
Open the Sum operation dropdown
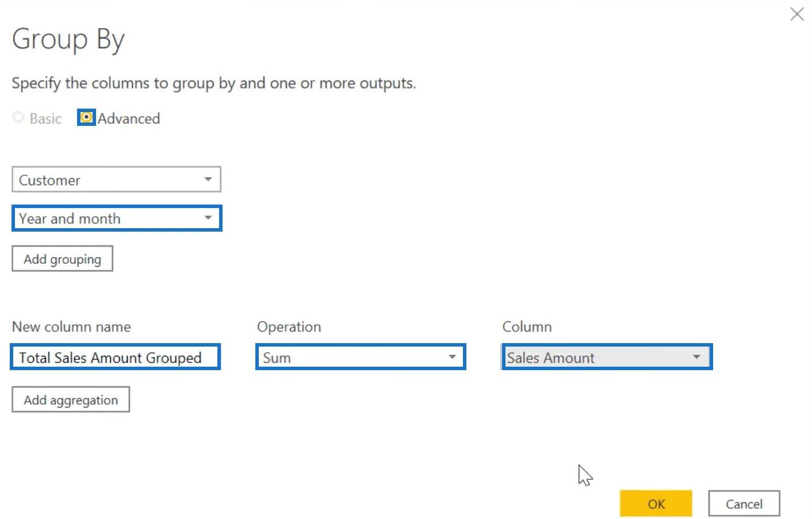pyautogui.click(x=361, y=357)
